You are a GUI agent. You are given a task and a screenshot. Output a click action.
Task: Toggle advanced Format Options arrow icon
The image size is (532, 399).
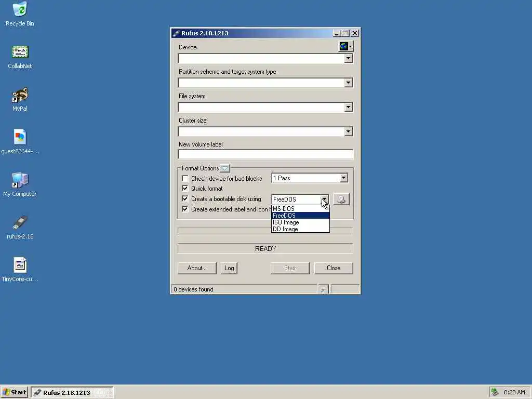(224, 168)
